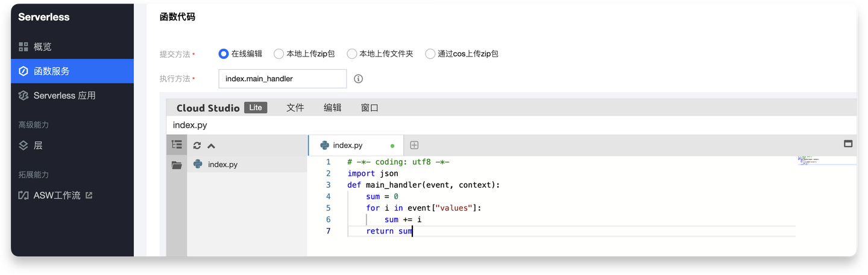Click the Serverless 应用 icon
The image size is (868, 275).
coord(24,95)
